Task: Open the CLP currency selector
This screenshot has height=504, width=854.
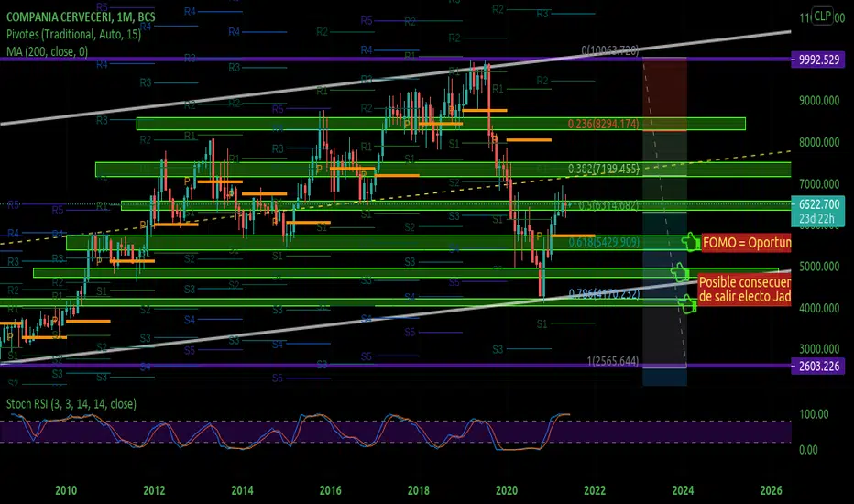Action: (x=822, y=16)
